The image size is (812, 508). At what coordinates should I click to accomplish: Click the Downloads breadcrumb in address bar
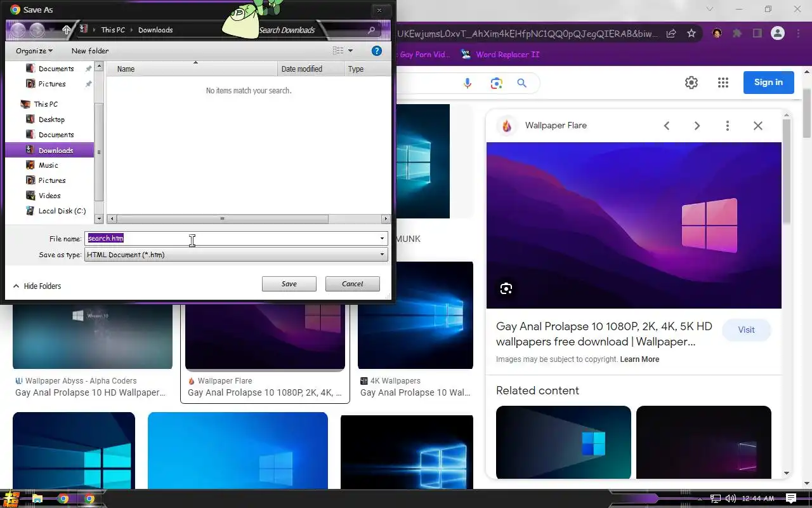click(x=155, y=30)
